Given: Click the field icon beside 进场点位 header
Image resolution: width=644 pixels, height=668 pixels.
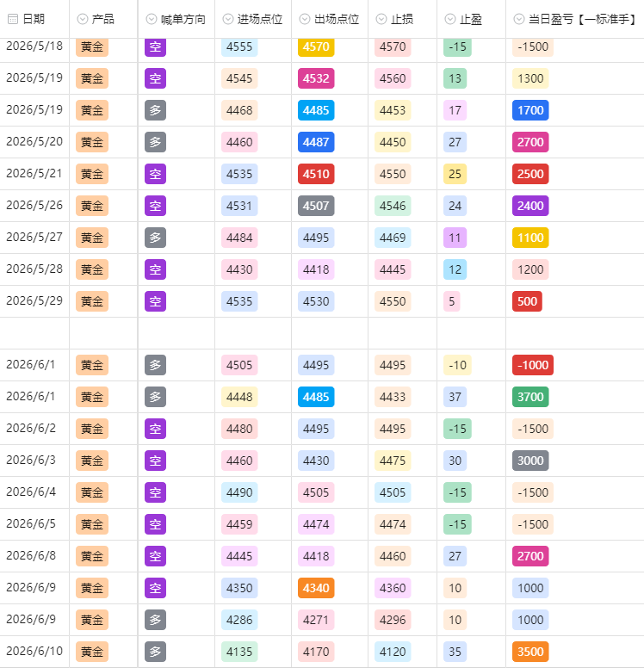Looking at the screenshot, I should point(228,19).
